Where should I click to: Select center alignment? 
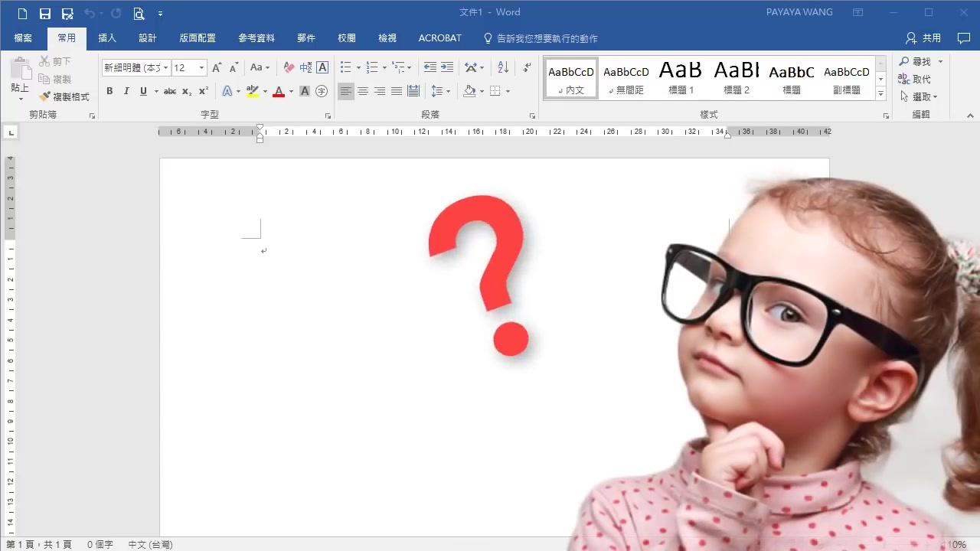[363, 91]
